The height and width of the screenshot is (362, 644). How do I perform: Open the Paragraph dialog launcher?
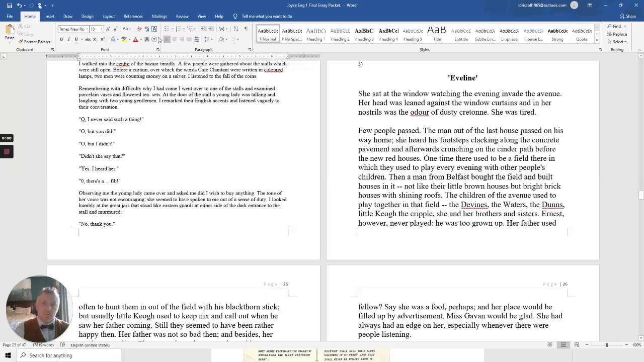coord(250,50)
